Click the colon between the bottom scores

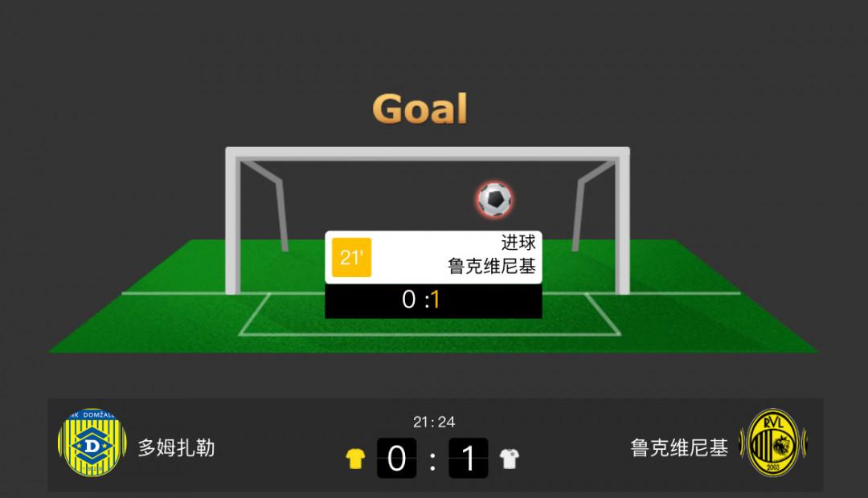(x=432, y=460)
